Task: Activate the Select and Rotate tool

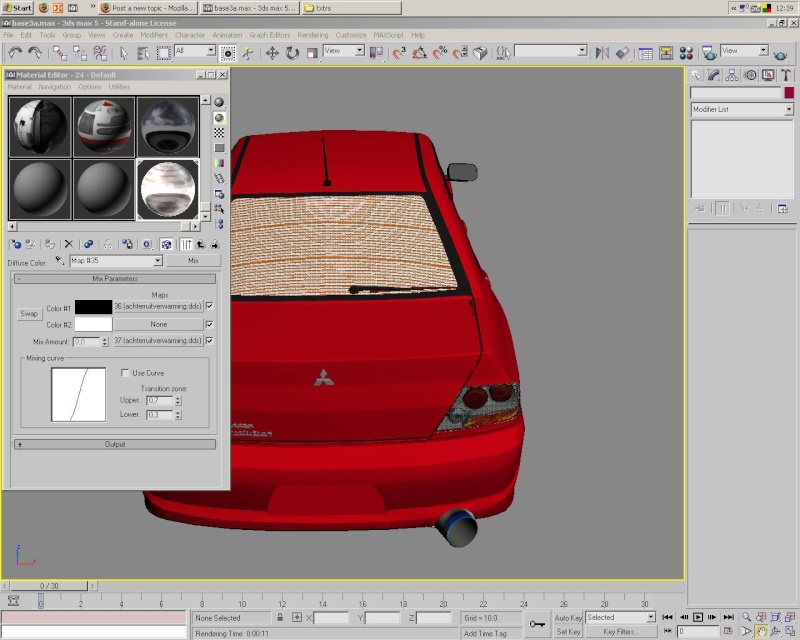Action: point(292,53)
